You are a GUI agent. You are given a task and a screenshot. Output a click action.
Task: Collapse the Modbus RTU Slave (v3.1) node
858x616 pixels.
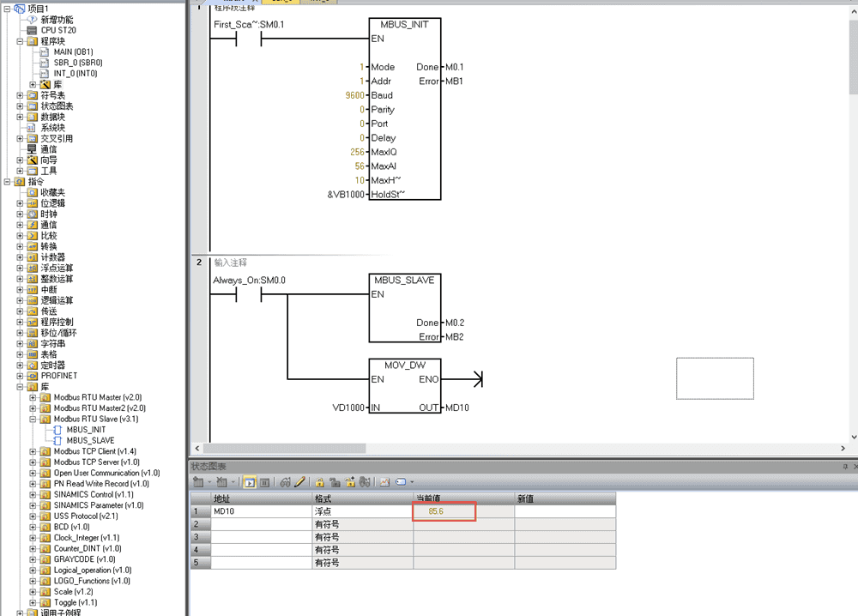tap(33, 419)
